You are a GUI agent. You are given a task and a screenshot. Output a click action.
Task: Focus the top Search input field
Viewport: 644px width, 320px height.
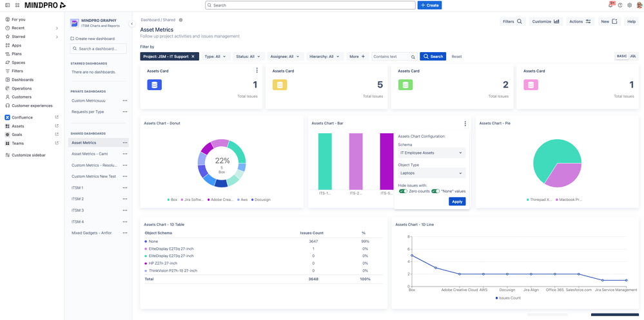(x=310, y=5)
